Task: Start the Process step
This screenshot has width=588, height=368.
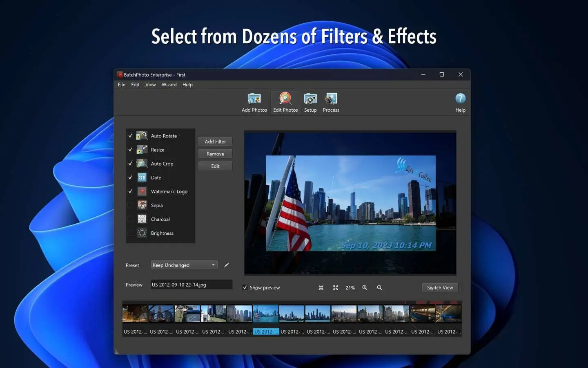Action: pos(331,103)
